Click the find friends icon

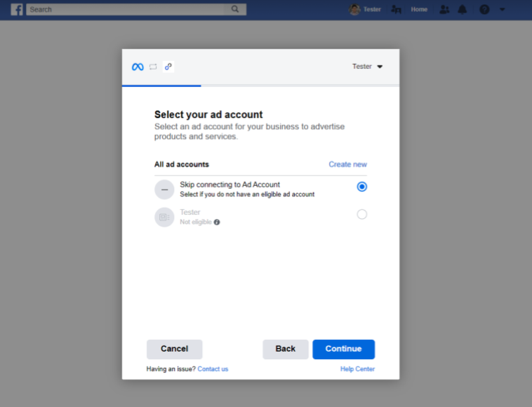click(x=396, y=10)
